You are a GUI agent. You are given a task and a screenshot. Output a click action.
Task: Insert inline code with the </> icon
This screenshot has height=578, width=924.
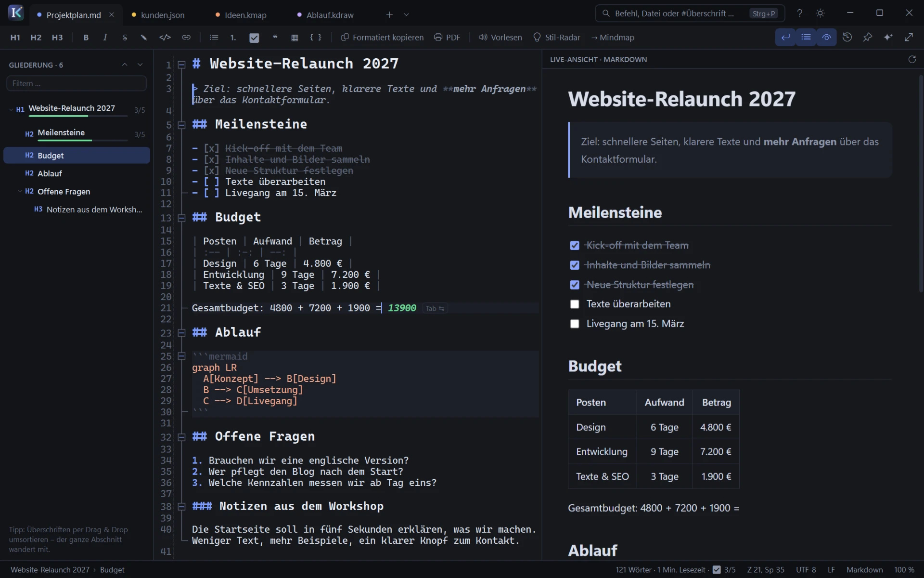click(x=165, y=38)
